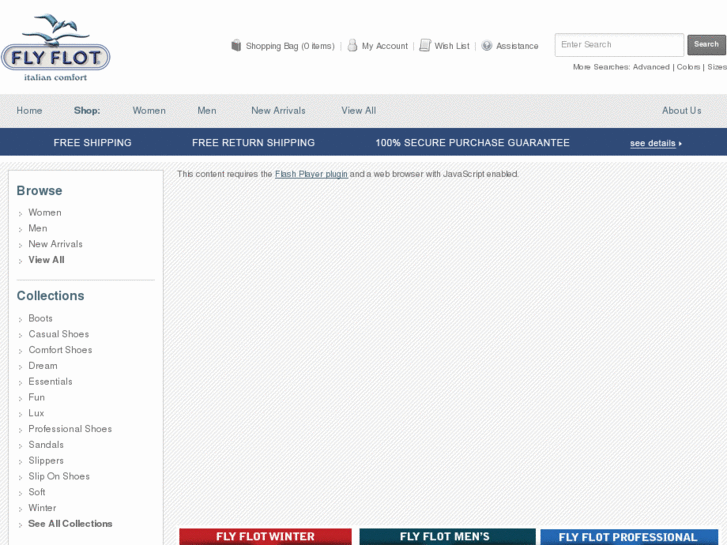Screen dimensions: 727x545
Task: Click the Fly Flot logo
Action: coord(56,48)
